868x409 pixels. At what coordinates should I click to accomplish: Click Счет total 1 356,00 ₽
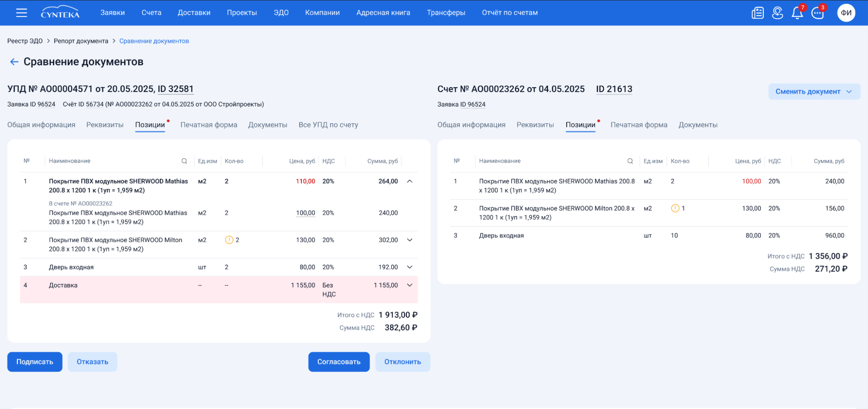[x=828, y=256]
